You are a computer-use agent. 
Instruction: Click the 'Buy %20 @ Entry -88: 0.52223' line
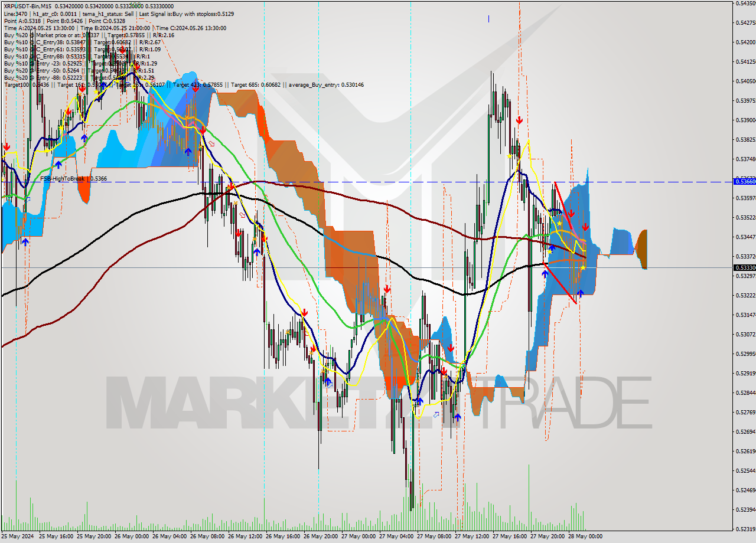click(x=43, y=77)
